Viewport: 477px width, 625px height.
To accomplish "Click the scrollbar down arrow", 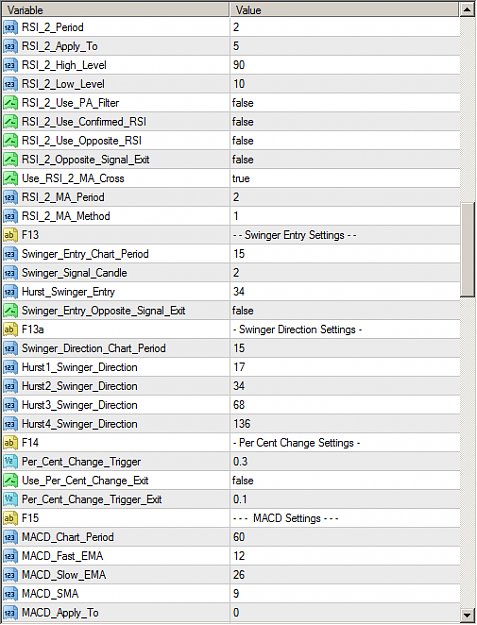I will [x=467, y=614].
